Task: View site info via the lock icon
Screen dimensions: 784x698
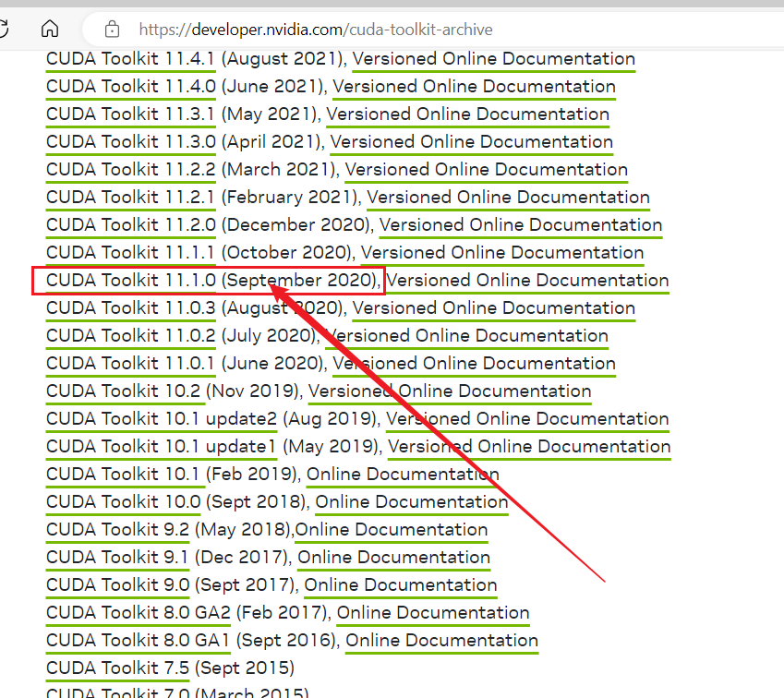Action: (112, 30)
